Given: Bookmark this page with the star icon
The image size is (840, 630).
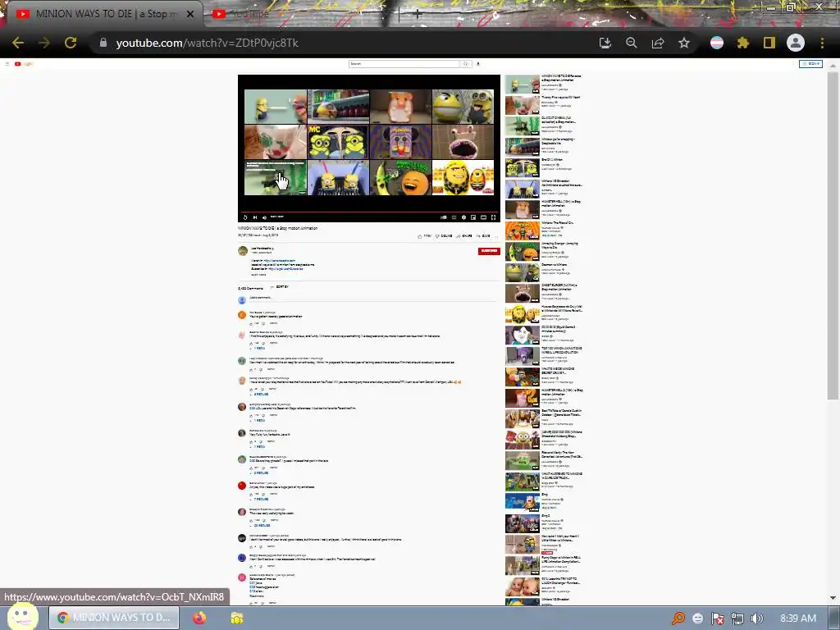Looking at the screenshot, I should pos(684,43).
